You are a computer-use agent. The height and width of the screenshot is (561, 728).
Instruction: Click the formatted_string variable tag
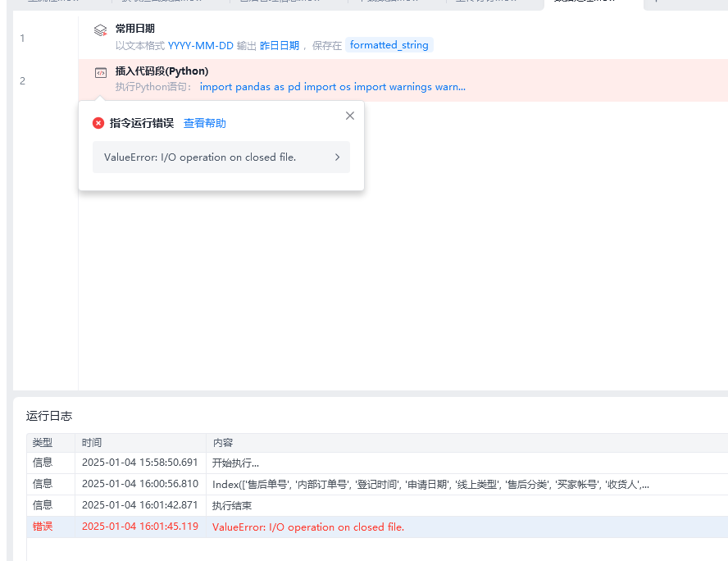click(389, 45)
